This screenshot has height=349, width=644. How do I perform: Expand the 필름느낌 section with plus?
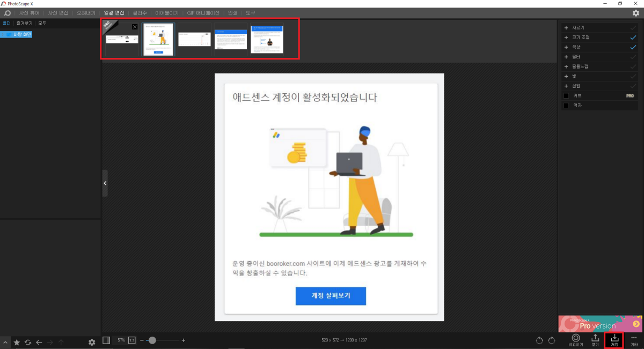click(x=566, y=66)
